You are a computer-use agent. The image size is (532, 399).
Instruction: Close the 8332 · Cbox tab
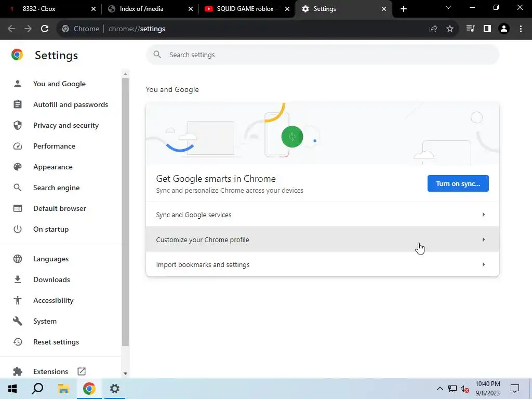point(94,9)
